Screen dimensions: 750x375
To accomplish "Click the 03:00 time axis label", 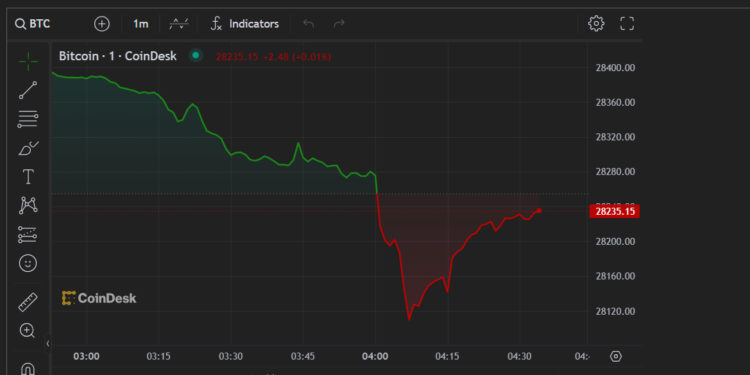I will click(x=87, y=356).
